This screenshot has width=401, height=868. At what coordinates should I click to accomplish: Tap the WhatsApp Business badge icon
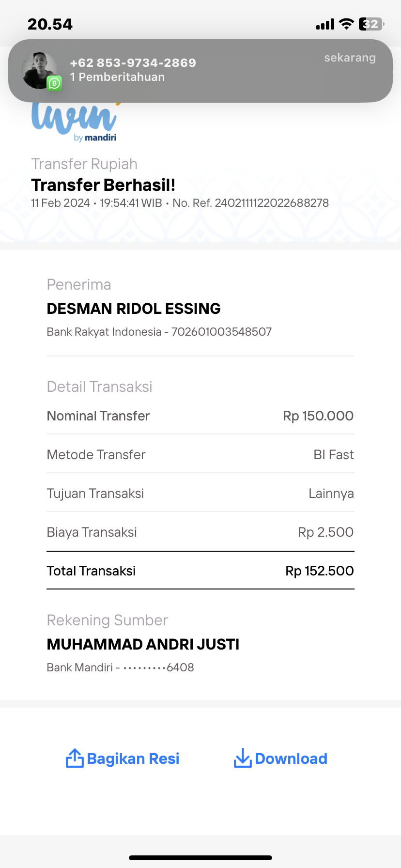click(54, 83)
